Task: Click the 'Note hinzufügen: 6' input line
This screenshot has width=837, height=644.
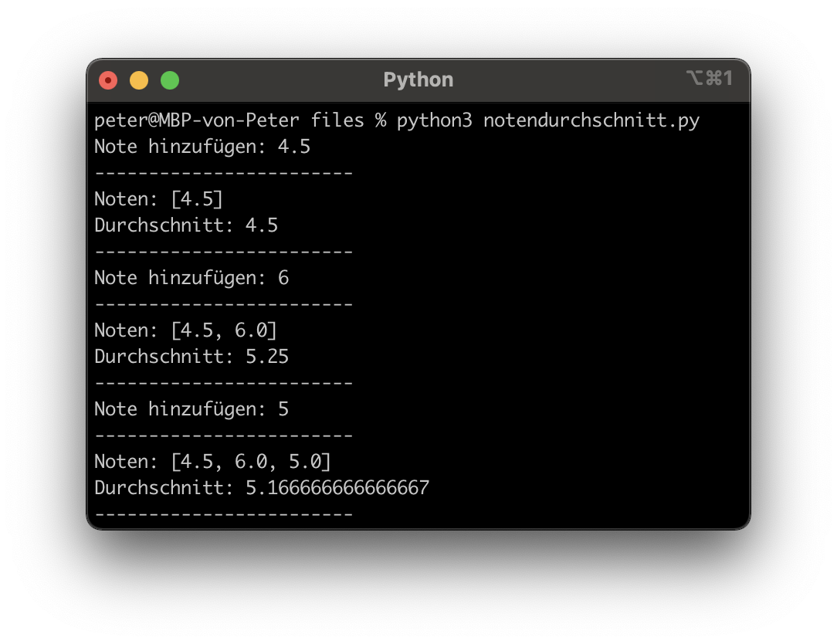Action: (x=191, y=278)
